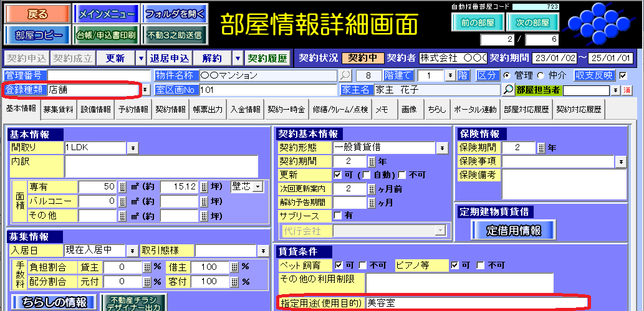Select the 仲介 radio button

coord(540,75)
